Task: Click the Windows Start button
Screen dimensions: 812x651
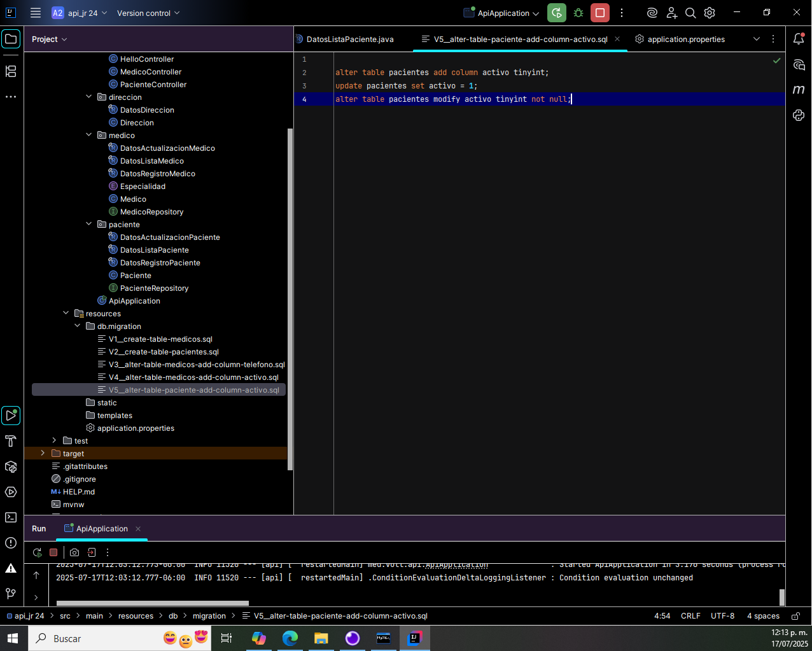Action: pyautogui.click(x=13, y=638)
